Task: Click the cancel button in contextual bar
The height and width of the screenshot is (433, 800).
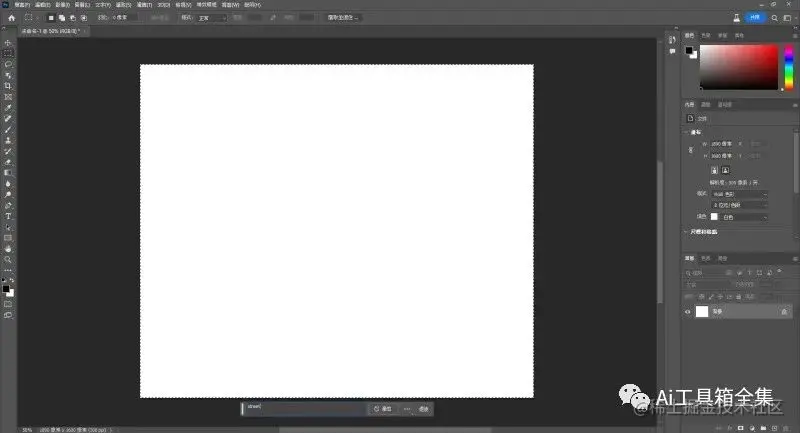Action: [423, 409]
